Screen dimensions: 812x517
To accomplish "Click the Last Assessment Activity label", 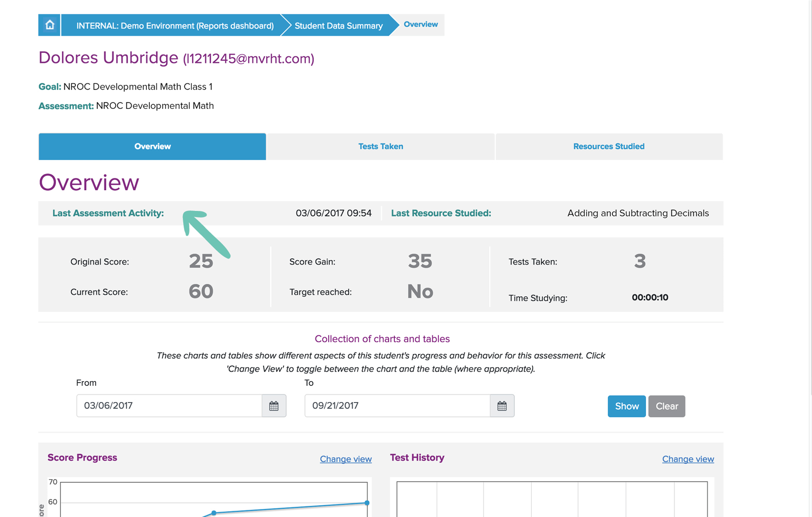I will tap(108, 213).
